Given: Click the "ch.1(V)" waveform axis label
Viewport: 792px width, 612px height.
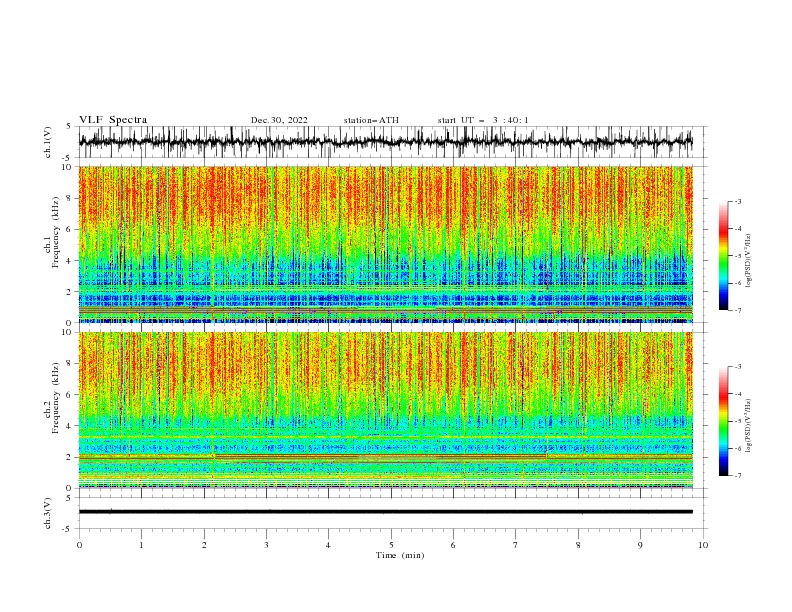Looking at the screenshot, I should point(48,142).
